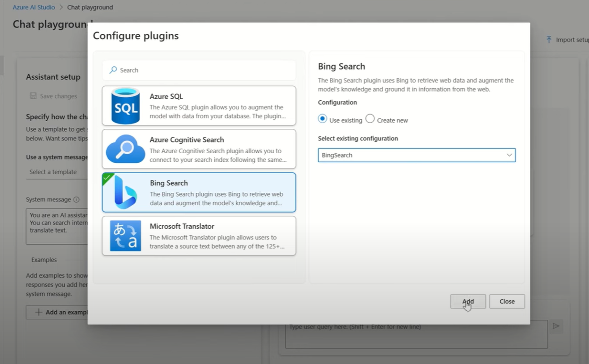This screenshot has height=364, width=589.
Task: Expand the existing configuration chevron
Action: [510, 155]
